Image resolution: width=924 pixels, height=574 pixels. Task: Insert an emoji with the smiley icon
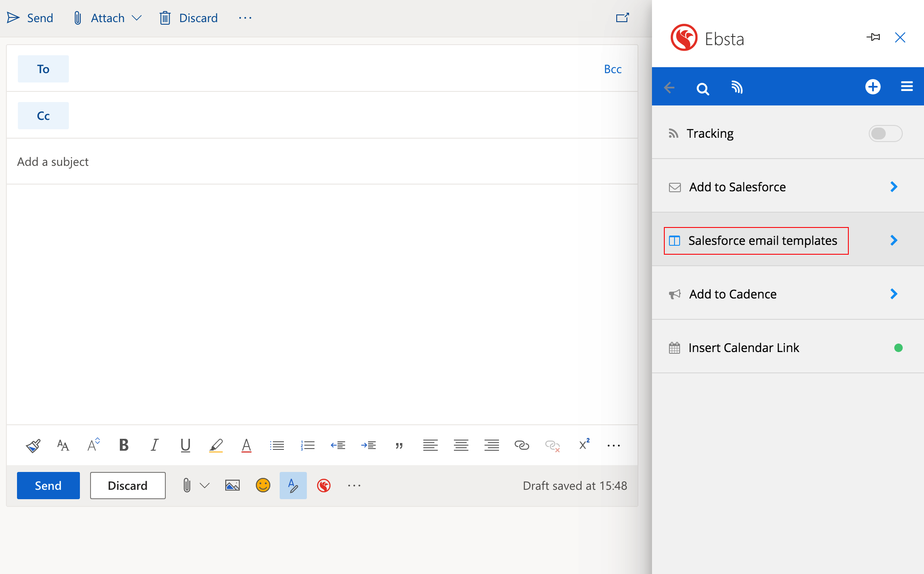tap(263, 485)
